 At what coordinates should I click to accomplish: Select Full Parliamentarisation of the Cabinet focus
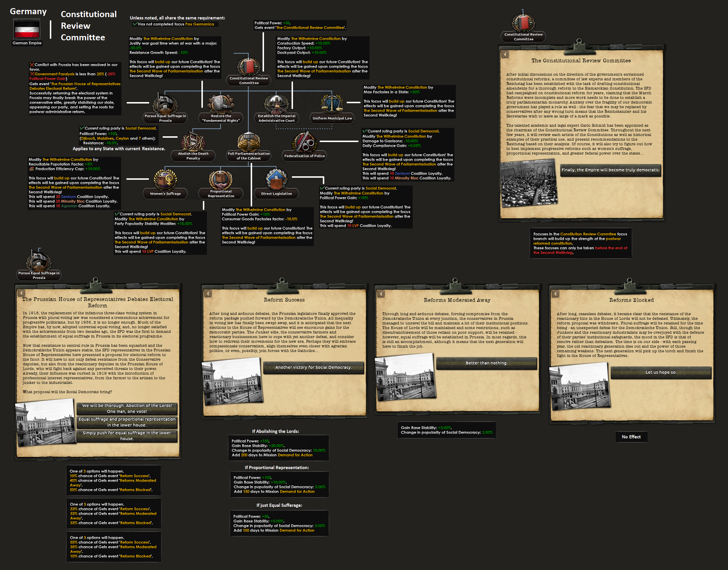pyautogui.click(x=249, y=142)
